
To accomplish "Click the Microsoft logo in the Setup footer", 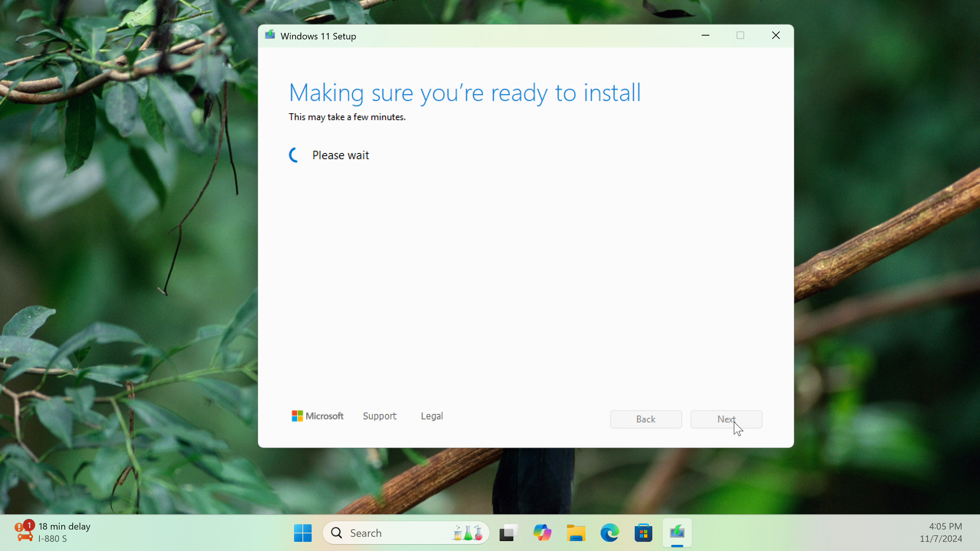I will [x=317, y=416].
